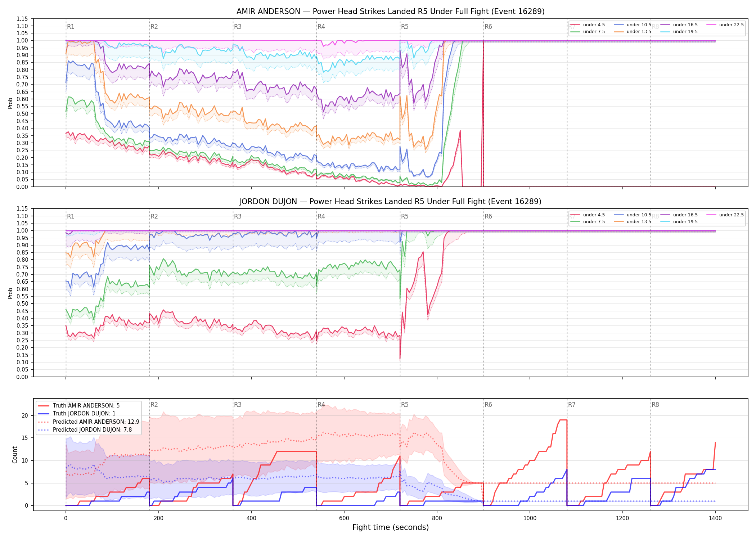The image size is (756, 540).
Task: Click 'Prob' y-axis label of top chart
Action: pyautogui.click(x=10, y=103)
